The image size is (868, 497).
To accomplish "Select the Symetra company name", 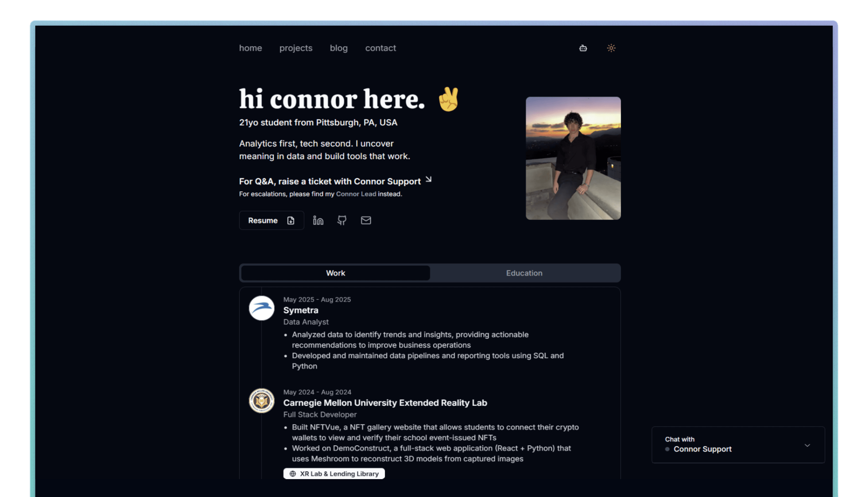I will pyautogui.click(x=301, y=310).
